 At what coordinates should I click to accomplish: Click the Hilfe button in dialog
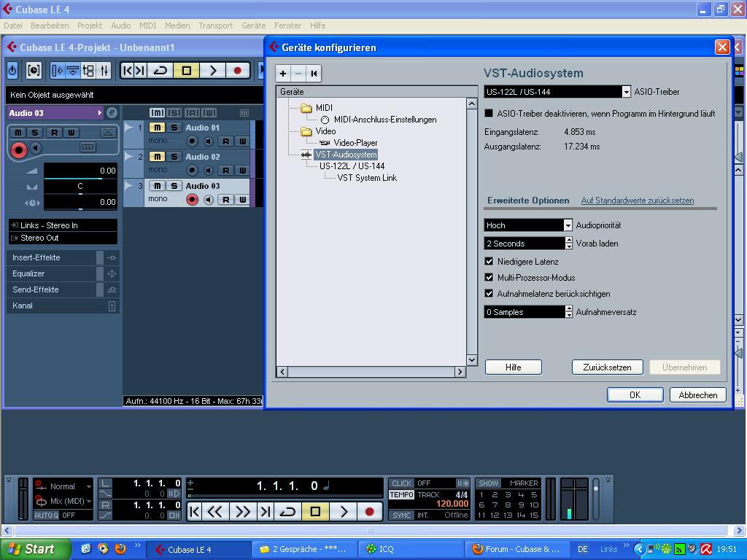coord(513,367)
